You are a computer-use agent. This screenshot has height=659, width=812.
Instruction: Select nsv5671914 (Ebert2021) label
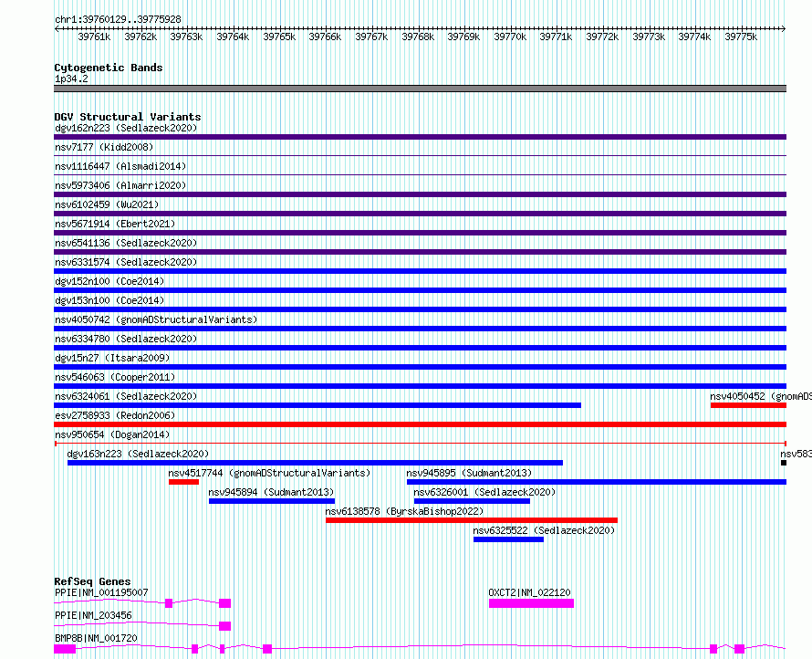pyautogui.click(x=115, y=224)
